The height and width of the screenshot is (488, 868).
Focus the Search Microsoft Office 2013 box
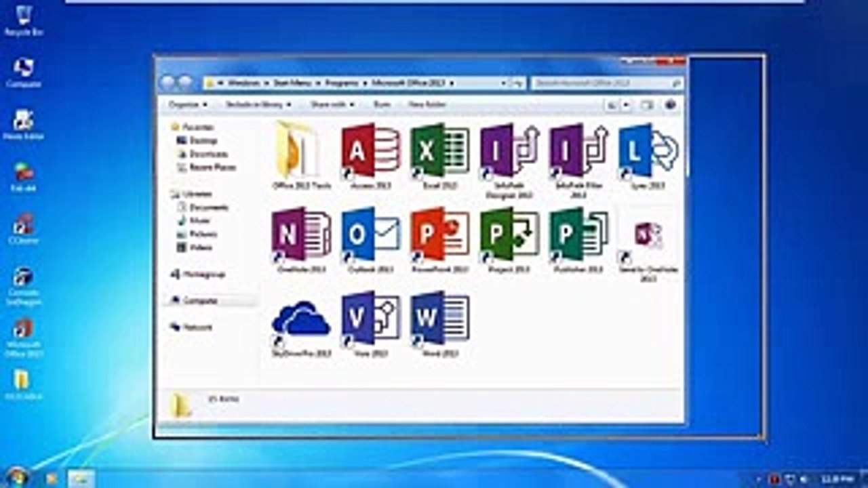pos(607,83)
